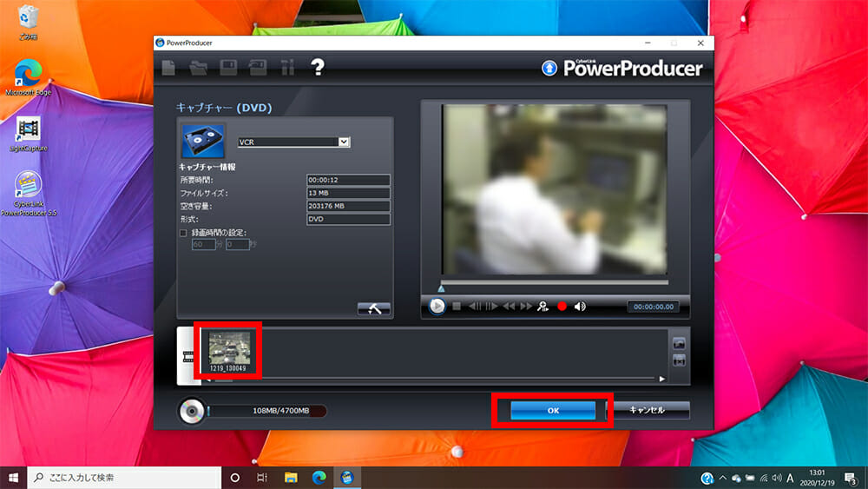This screenshot has width=868, height=489.
Task: Stop playback with the square Stop button
Action: coord(457,307)
